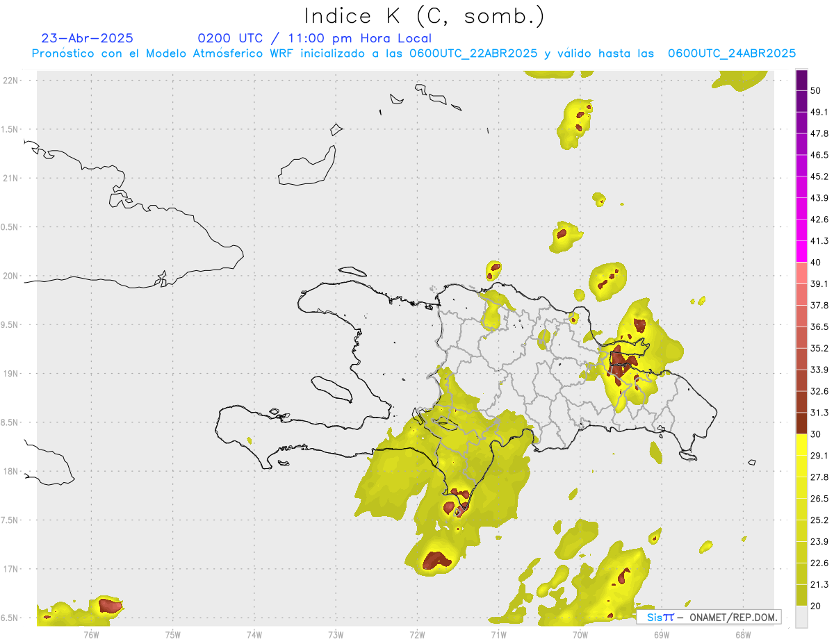Click the colorbar value 30

(817, 434)
